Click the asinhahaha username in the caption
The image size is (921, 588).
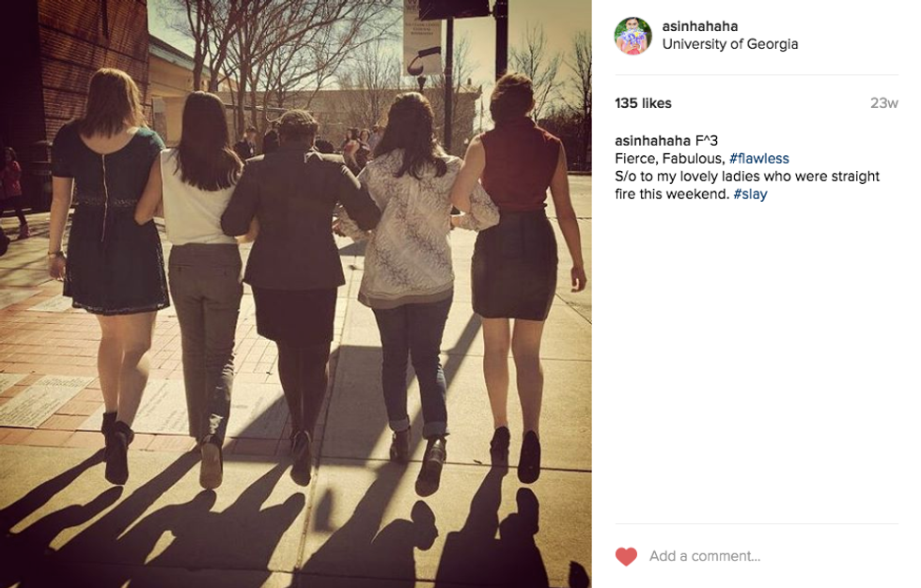pos(652,141)
